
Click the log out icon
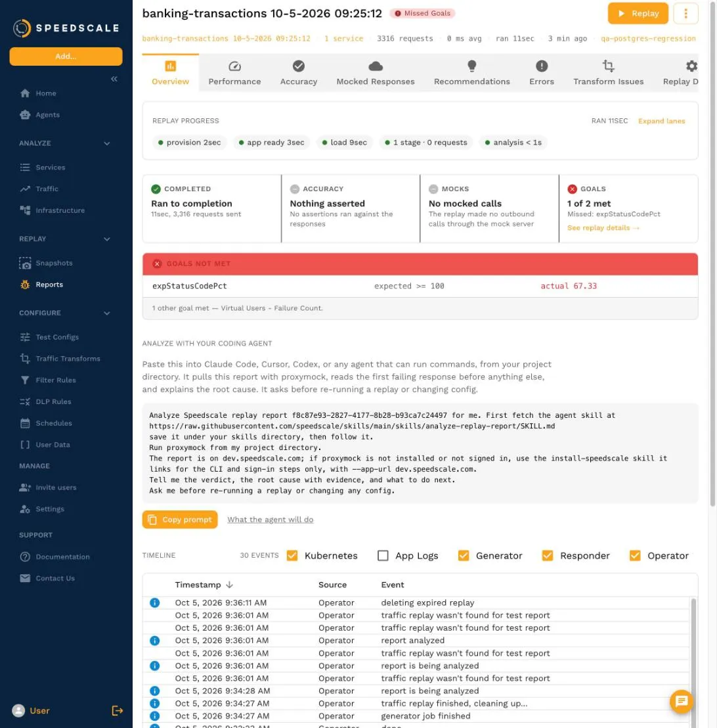pyautogui.click(x=117, y=710)
